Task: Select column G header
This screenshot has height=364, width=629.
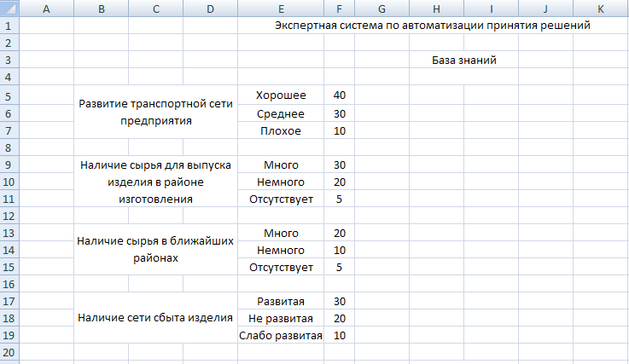Action: pyautogui.click(x=381, y=9)
